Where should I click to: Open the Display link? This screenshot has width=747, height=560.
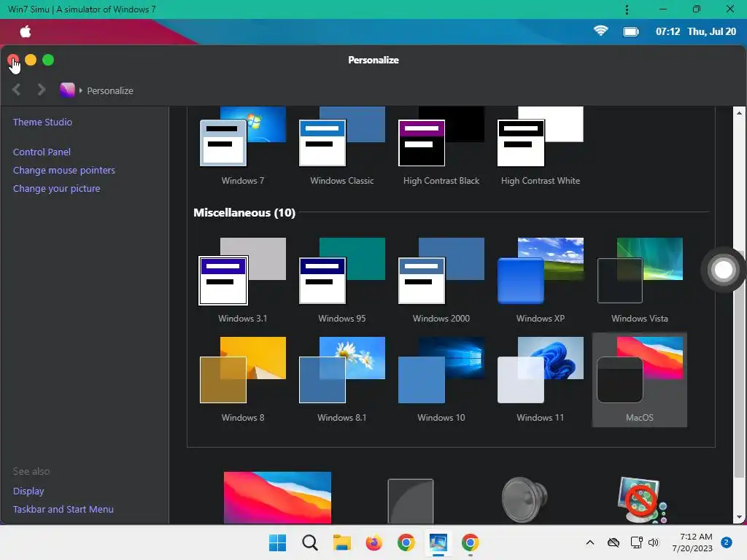click(28, 491)
